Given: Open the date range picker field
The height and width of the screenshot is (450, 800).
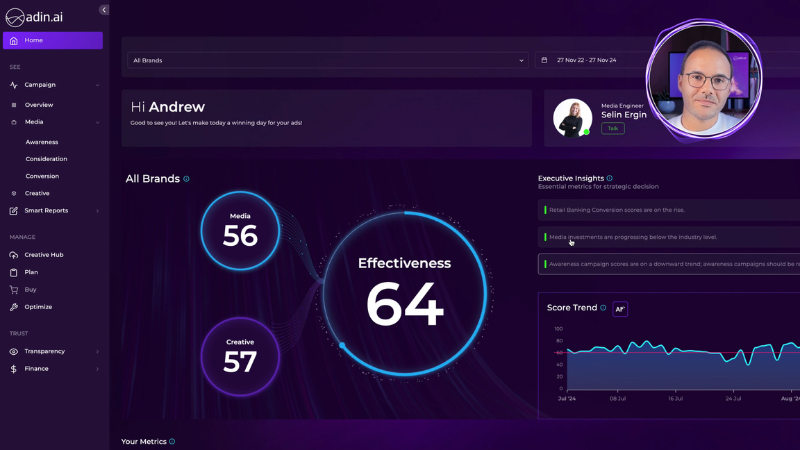Looking at the screenshot, I should tap(590, 60).
